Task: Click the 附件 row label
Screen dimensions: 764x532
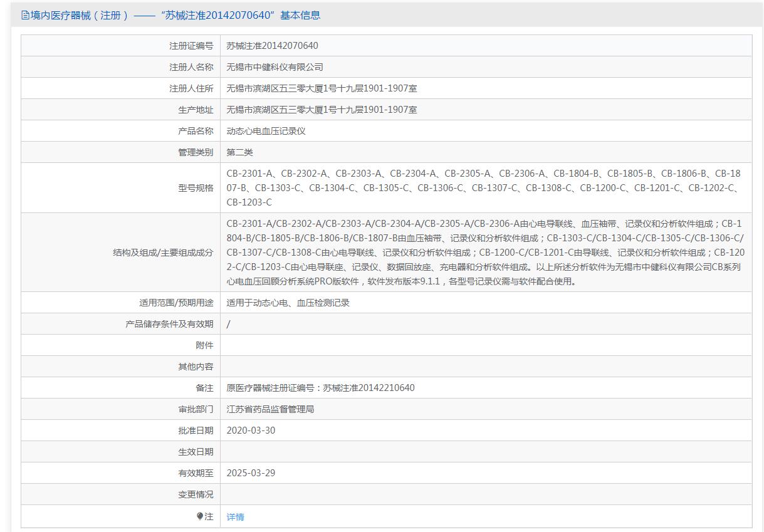Action: [x=204, y=345]
